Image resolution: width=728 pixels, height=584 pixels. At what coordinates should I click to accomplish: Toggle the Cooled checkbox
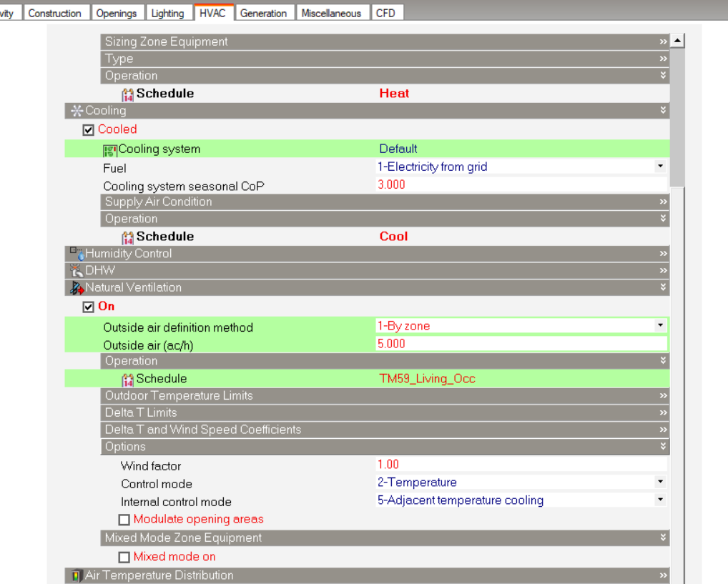tap(88, 130)
